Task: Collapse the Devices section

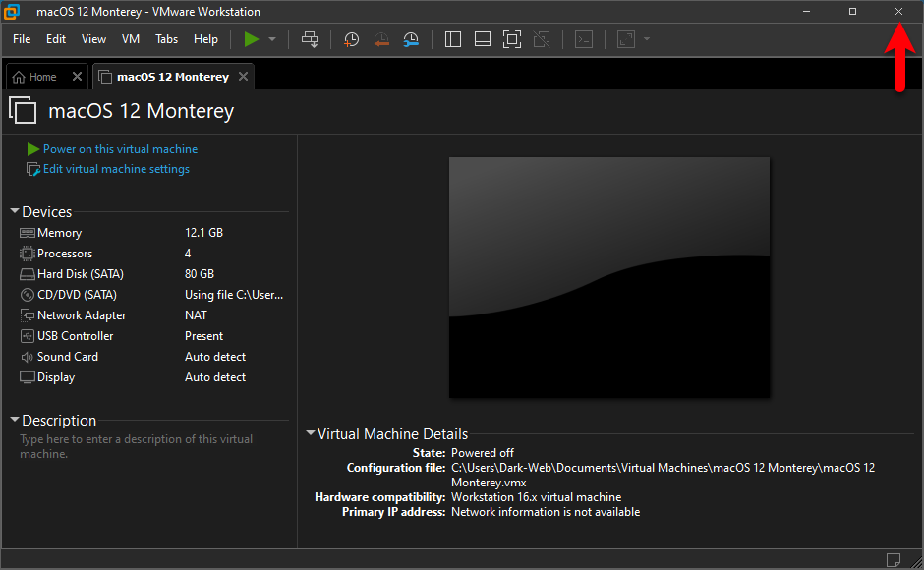Action: [15, 211]
